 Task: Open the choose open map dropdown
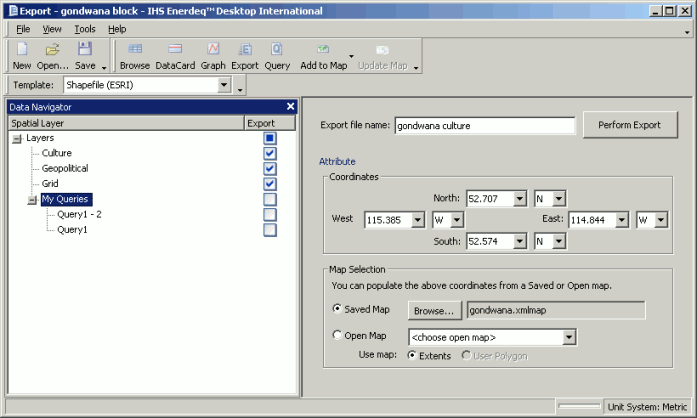click(x=569, y=337)
